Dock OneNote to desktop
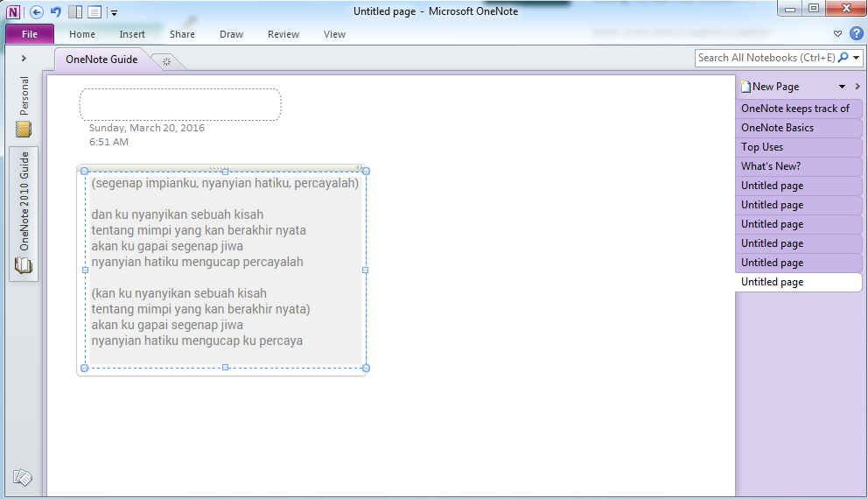 point(75,11)
